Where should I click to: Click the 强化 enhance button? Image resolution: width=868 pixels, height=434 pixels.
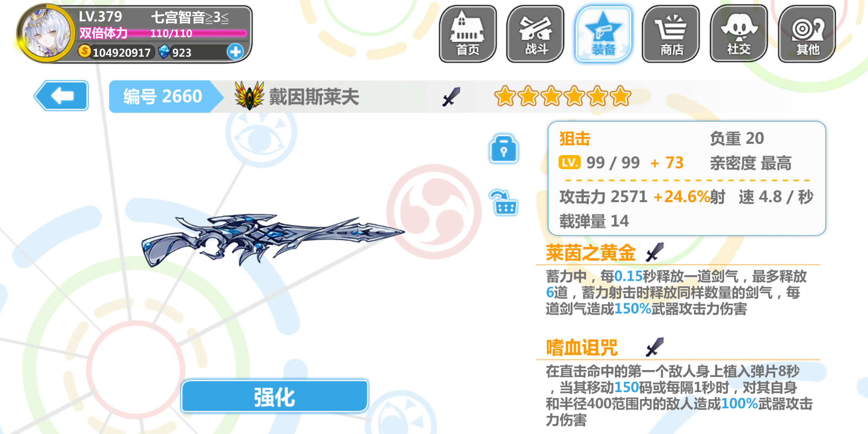(274, 397)
